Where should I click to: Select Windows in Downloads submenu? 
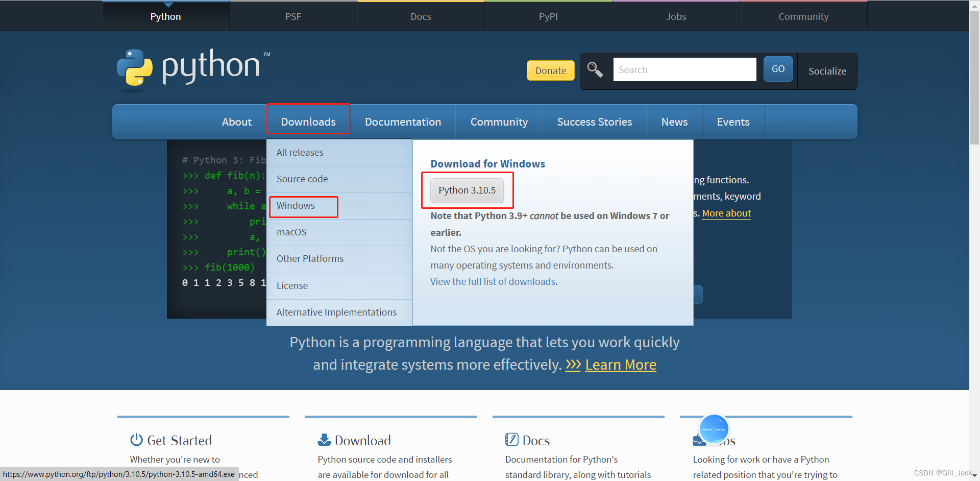click(x=339, y=206)
